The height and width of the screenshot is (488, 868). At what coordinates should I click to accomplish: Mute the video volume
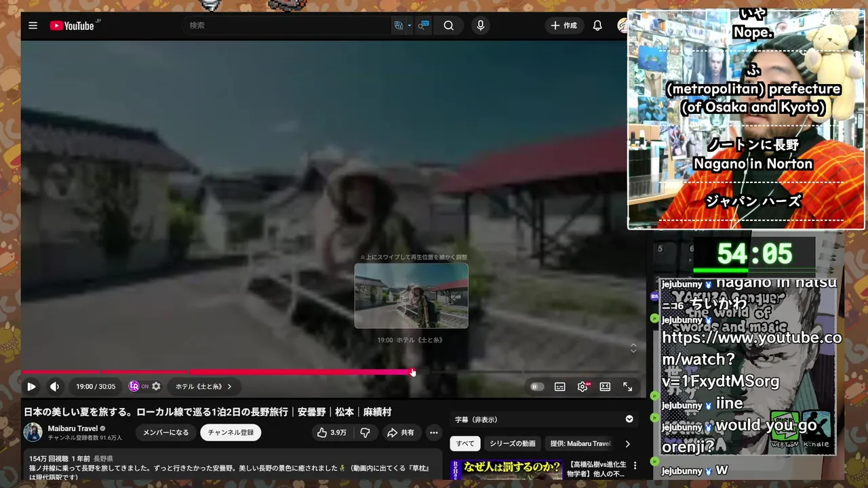tap(54, 386)
